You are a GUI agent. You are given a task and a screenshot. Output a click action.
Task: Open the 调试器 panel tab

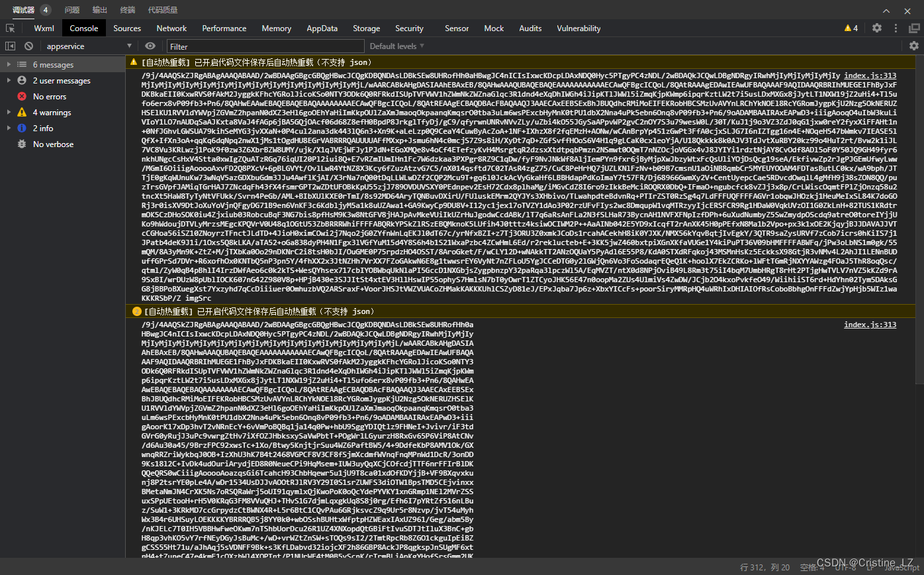(23, 10)
